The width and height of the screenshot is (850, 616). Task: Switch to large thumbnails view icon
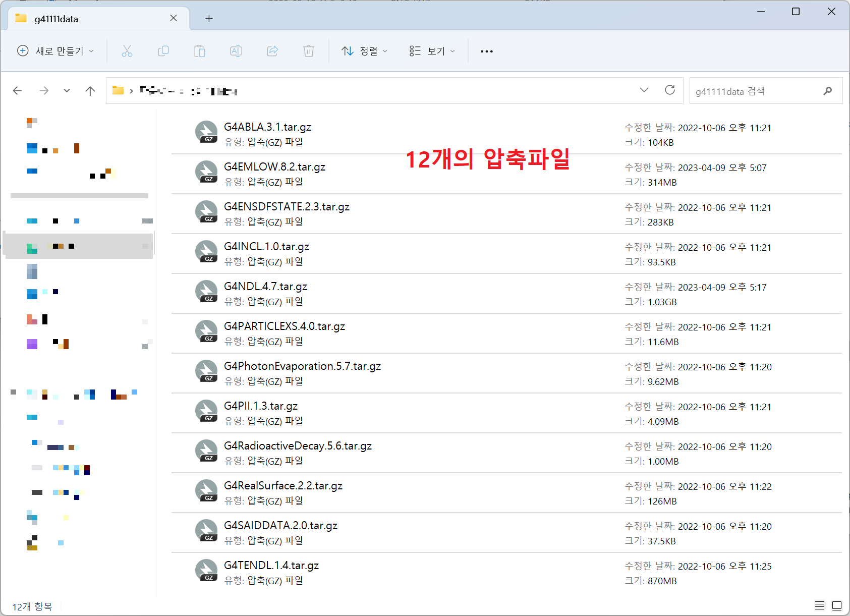tap(837, 605)
